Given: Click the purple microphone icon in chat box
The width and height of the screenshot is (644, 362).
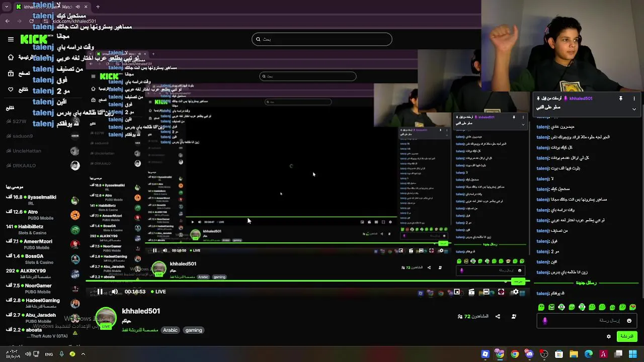Looking at the screenshot, I should click(545, 321).
